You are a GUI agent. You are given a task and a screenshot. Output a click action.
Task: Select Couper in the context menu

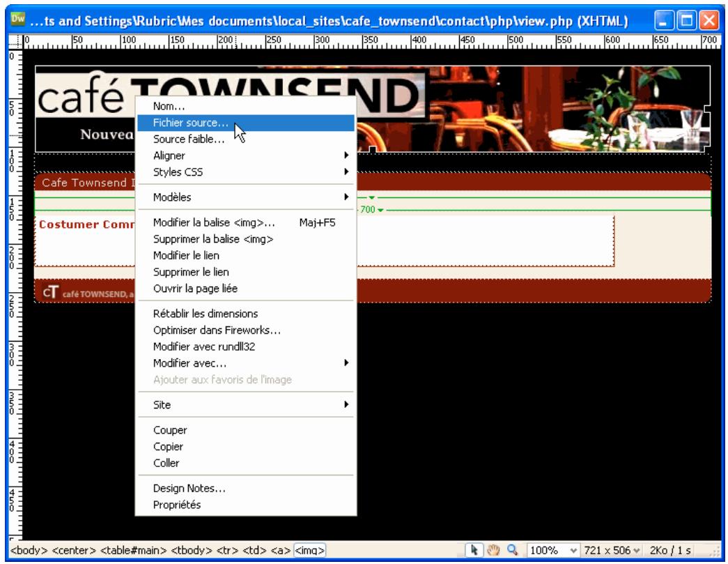point(245,430)
